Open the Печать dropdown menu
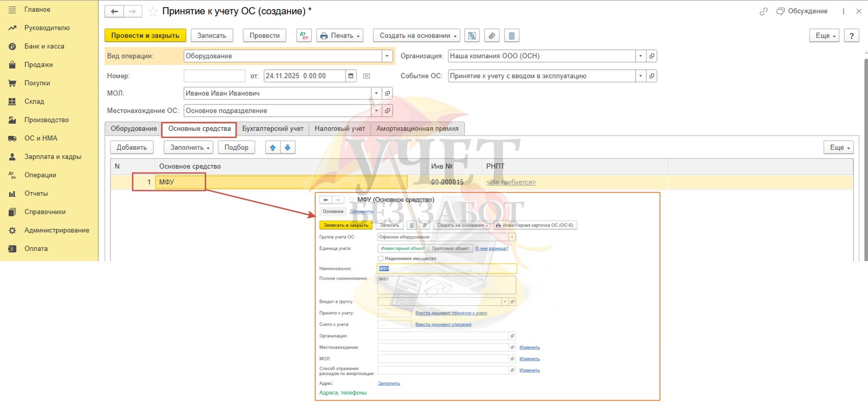This screenshot has height=410, width=868. (x=340, y=36)
